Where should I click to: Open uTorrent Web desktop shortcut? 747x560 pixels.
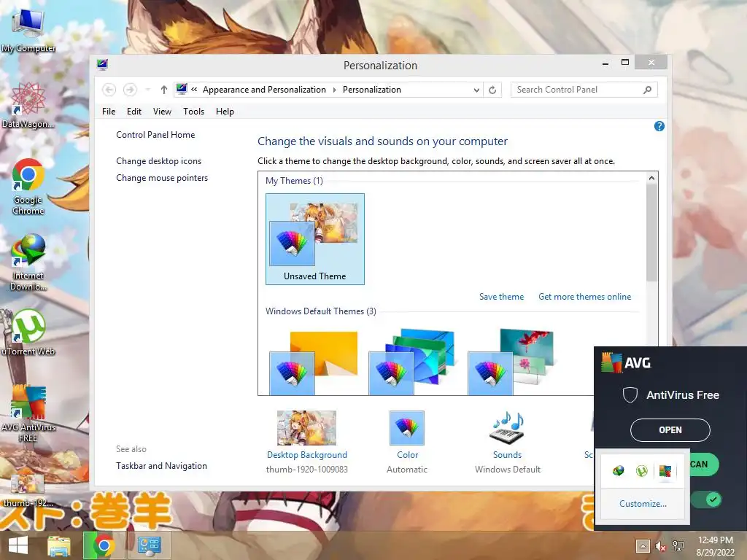(28, 332)
